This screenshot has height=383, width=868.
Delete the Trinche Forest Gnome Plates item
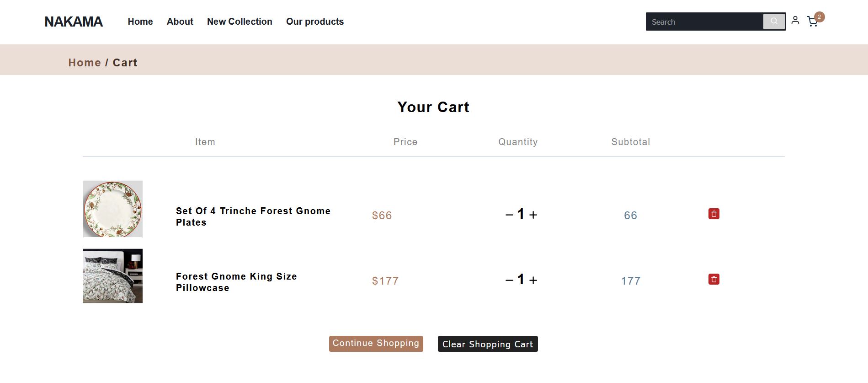point(714,214)
